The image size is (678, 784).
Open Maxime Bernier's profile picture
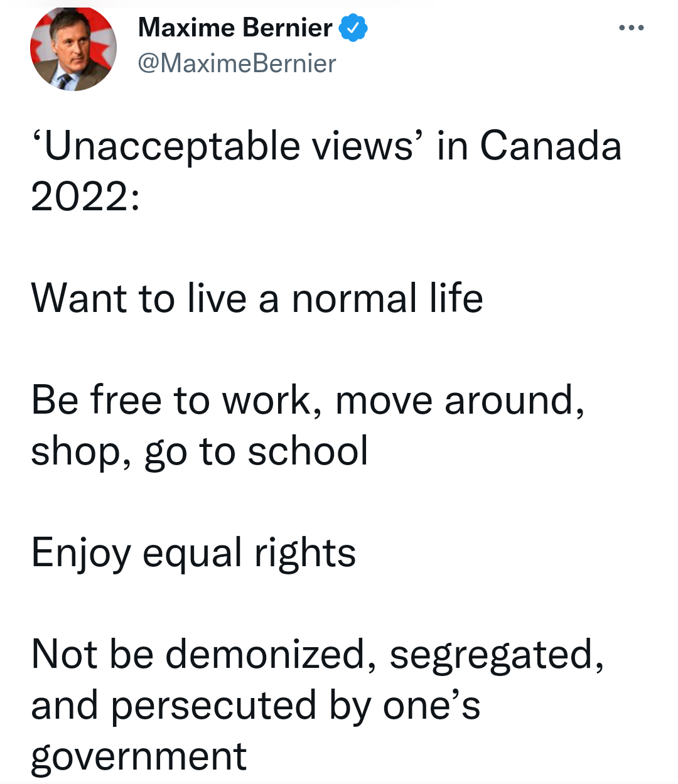pyautogui.click(x=73, y=49)
